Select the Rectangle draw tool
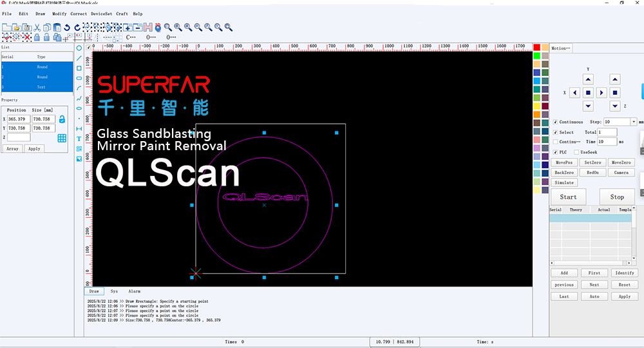Image resolution: width=644 pixels, height=348 pixels. point(79,68)
